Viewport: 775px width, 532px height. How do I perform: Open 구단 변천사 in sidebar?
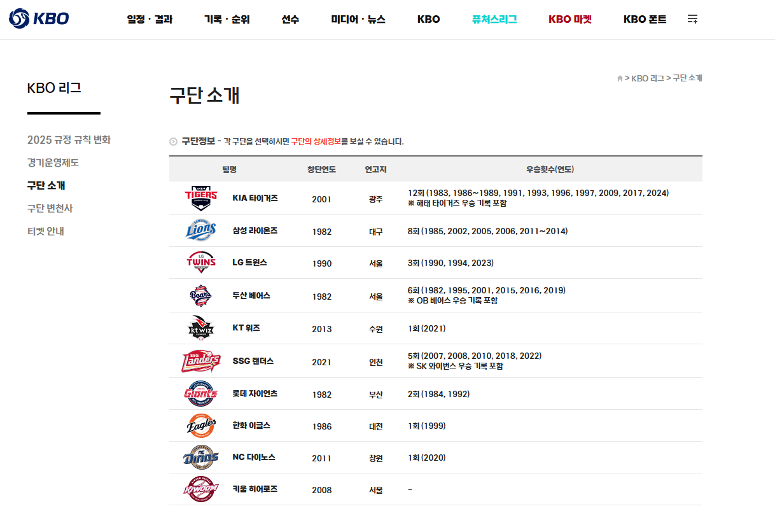click(x=50, y=208)
